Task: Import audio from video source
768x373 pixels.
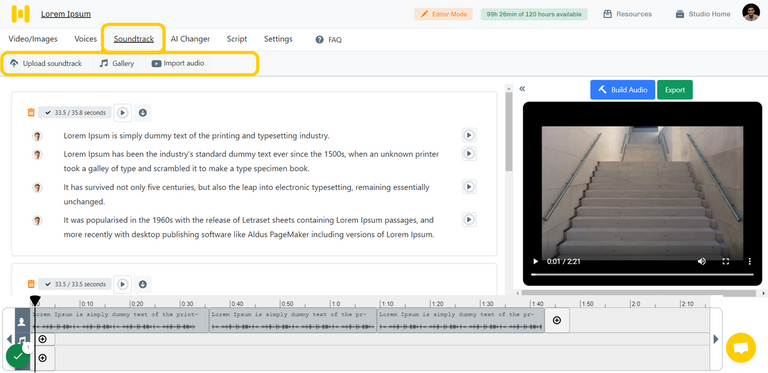Action: [178, 63]
